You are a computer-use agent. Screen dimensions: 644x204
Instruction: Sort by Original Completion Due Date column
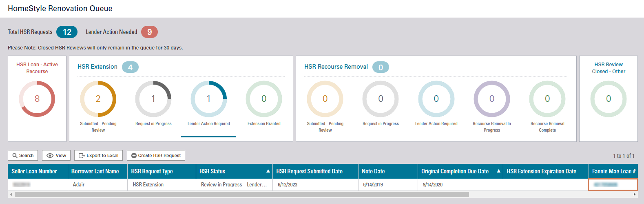coord(460,171)
